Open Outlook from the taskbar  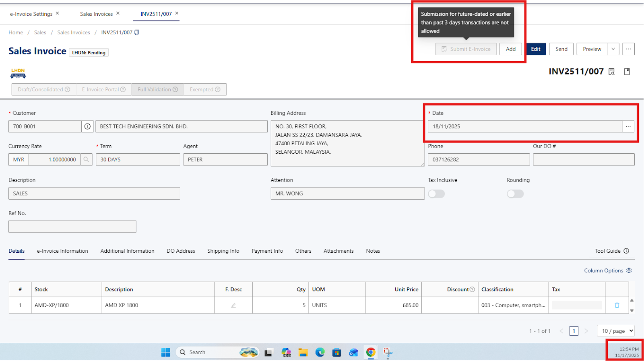pyautogui.click(x=354, y=353)
